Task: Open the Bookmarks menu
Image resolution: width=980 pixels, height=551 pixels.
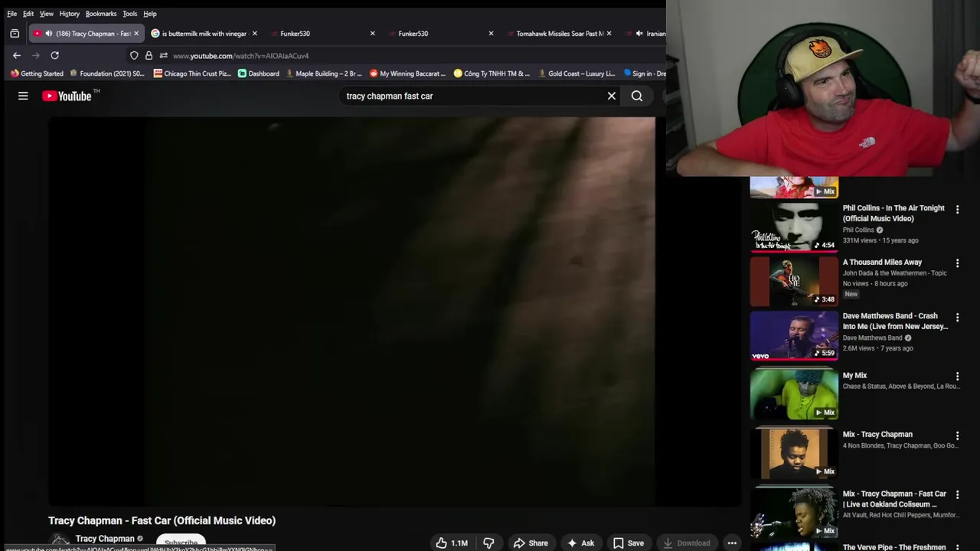Action: tap(101, 14)
